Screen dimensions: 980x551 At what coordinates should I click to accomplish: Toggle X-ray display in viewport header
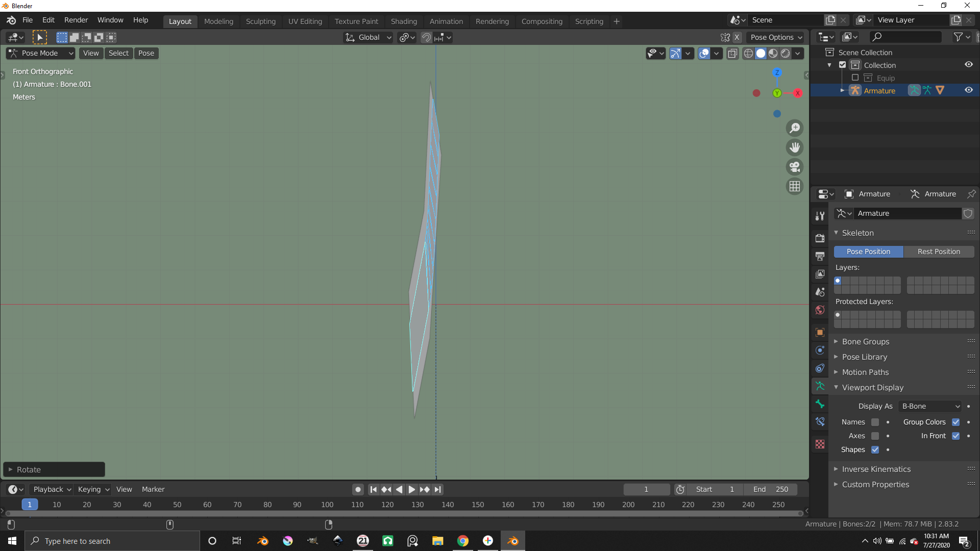click(x=732, y=53)
